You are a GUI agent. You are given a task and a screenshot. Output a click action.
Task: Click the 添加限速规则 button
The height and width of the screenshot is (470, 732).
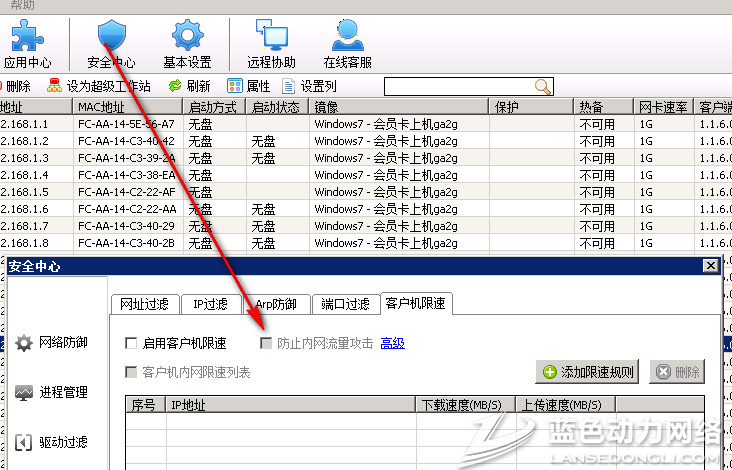point(587,372)
